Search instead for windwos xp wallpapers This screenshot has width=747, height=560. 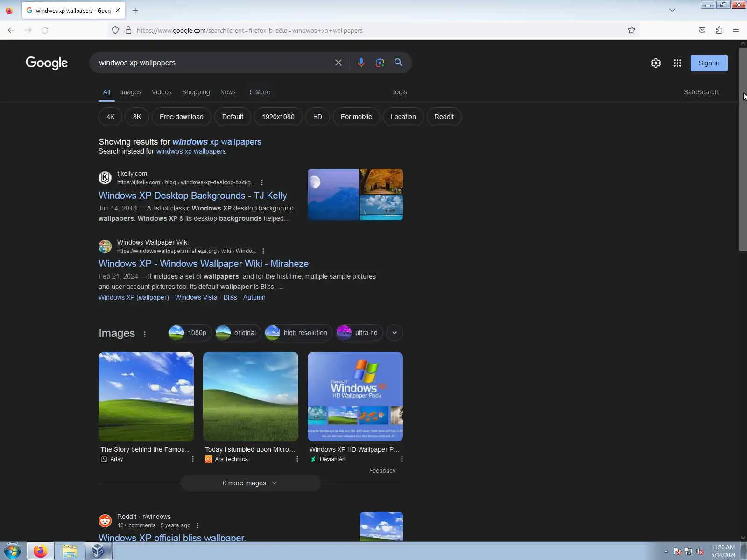click(191, 151)
